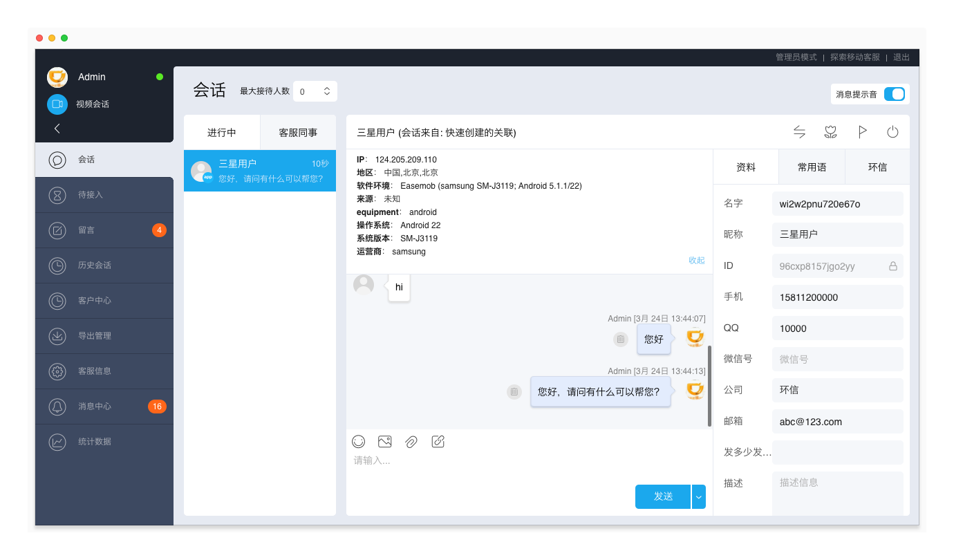Click the IP address 124.205.209.110
Viewport: 954px width, 560px height.
[406, 160]
